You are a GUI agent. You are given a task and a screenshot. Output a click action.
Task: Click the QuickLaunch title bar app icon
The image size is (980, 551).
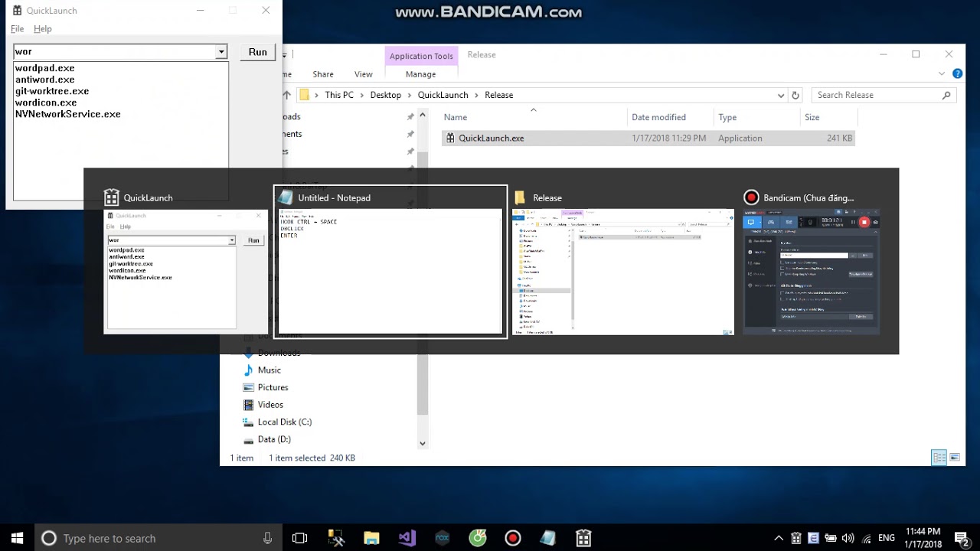click(x=17, y=11)
